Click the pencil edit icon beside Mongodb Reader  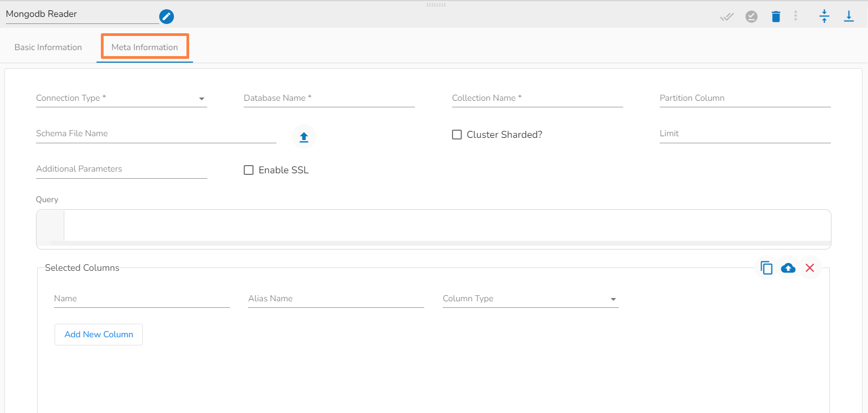click(x=166, y=16)
